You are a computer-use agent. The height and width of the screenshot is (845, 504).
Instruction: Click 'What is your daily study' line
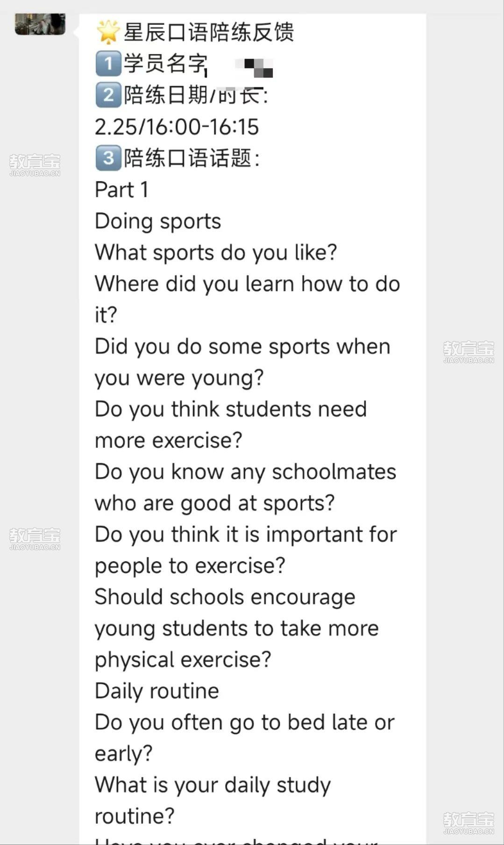click(x=213, y=785)
